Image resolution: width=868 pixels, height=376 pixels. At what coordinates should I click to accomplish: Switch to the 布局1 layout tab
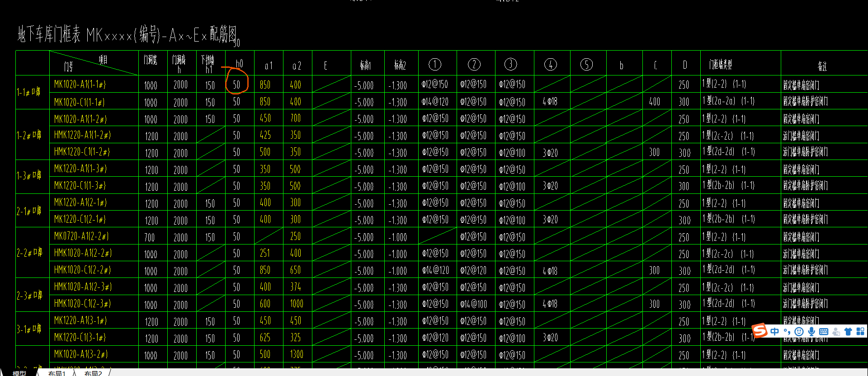click(x=57, y=373)
